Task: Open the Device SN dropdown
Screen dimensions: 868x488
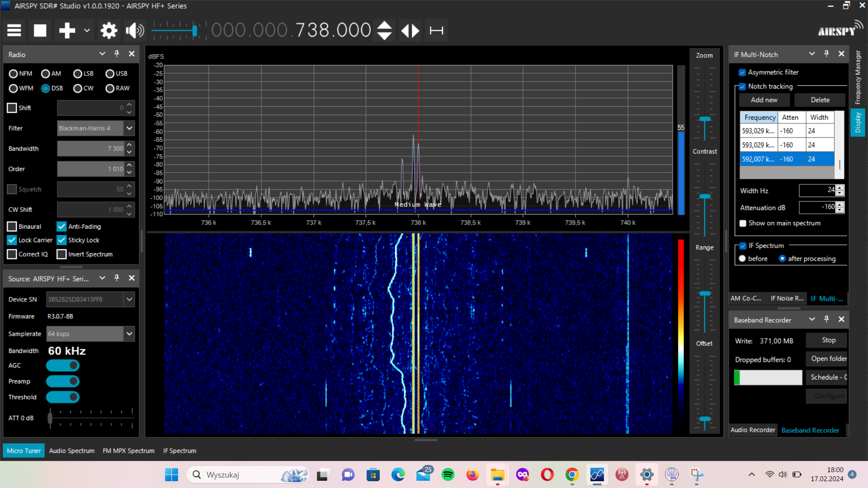Action: (129, 299)
